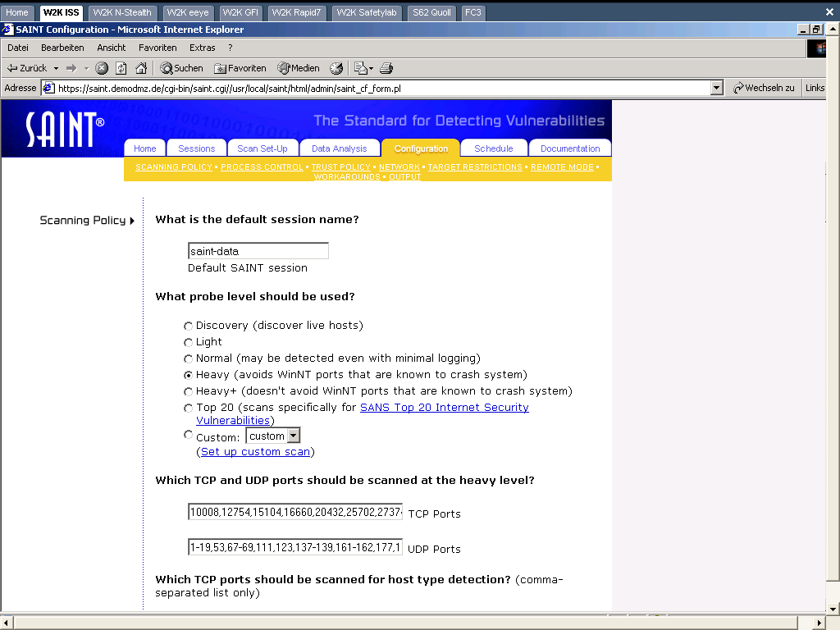This screenshot has width=840, height=630.
Task: Switch to the SAINT Home tab
Action: pyautogui.click(x=144, y=148)
